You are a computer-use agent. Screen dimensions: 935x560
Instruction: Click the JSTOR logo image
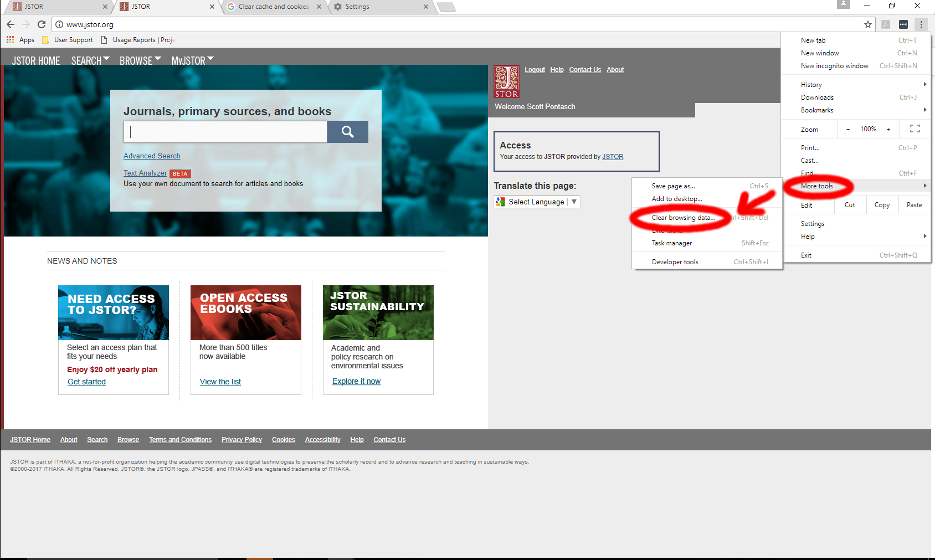(506, 81)
